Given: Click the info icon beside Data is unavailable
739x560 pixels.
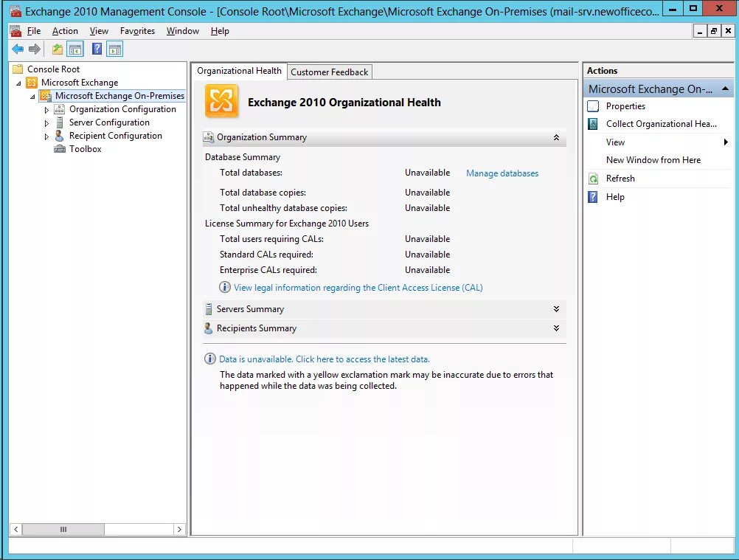Looking at the screenshot, I should (209, 359).
